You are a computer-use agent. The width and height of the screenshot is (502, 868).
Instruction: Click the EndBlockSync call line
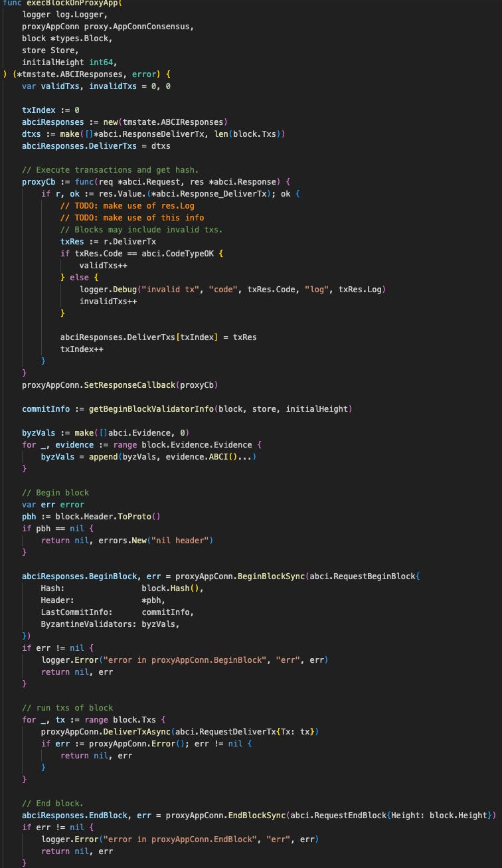pos(258,815)
